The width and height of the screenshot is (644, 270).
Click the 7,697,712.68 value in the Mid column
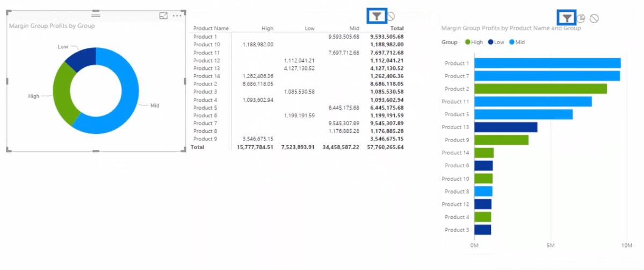coord(344,52)
